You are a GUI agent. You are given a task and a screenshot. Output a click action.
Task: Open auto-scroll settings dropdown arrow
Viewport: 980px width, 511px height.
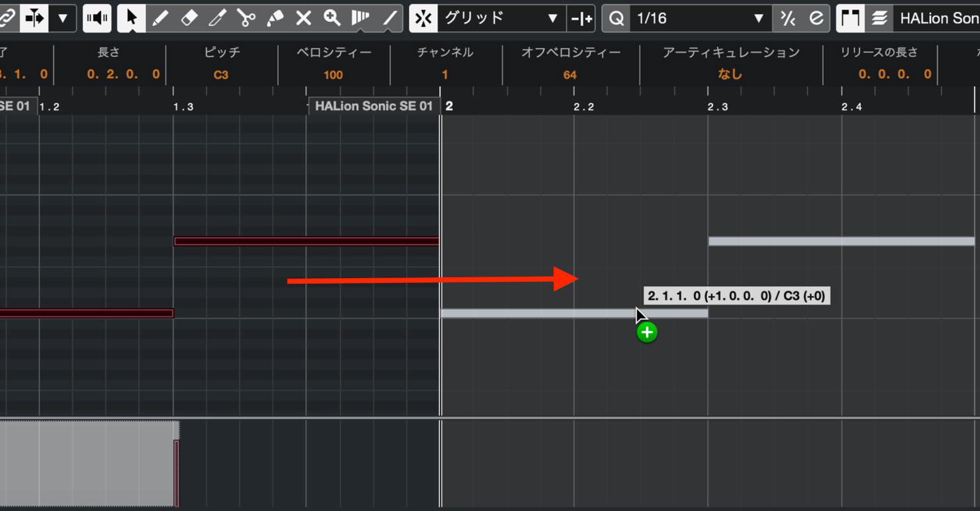tap(62, 19)
